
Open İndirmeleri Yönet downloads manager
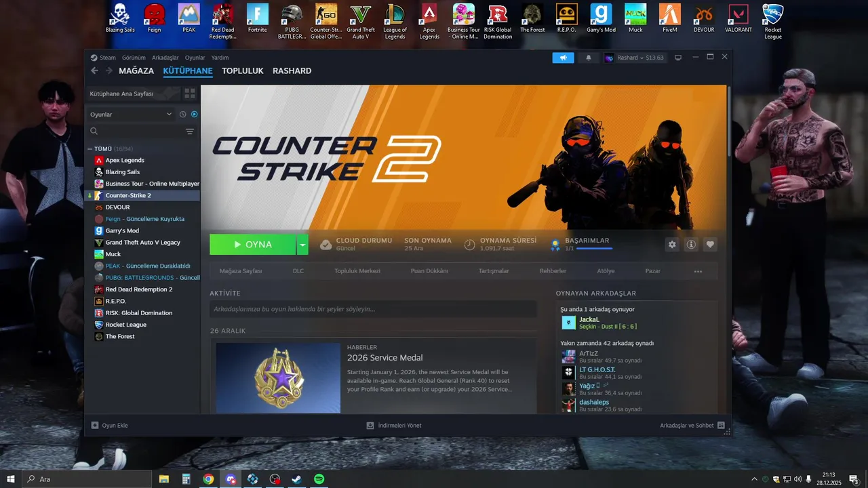pyautogui.click(x=394, y=426)
